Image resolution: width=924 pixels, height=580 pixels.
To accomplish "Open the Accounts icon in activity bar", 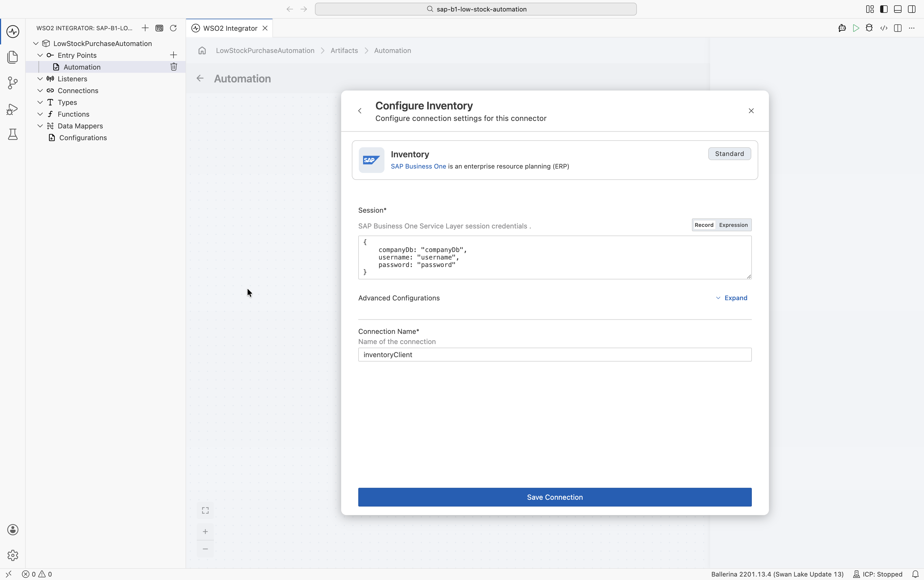I will tap(13, 530).
